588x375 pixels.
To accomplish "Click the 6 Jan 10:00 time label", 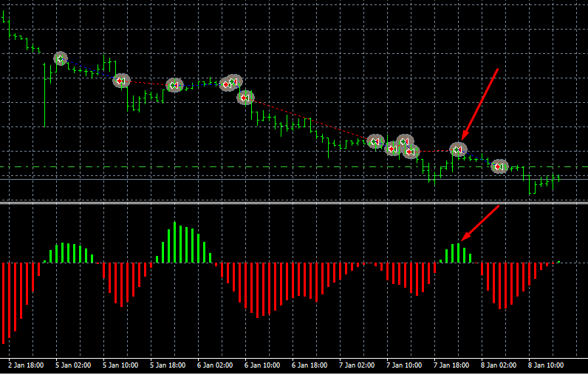I will pyautogui.click(x=262, y=365).
